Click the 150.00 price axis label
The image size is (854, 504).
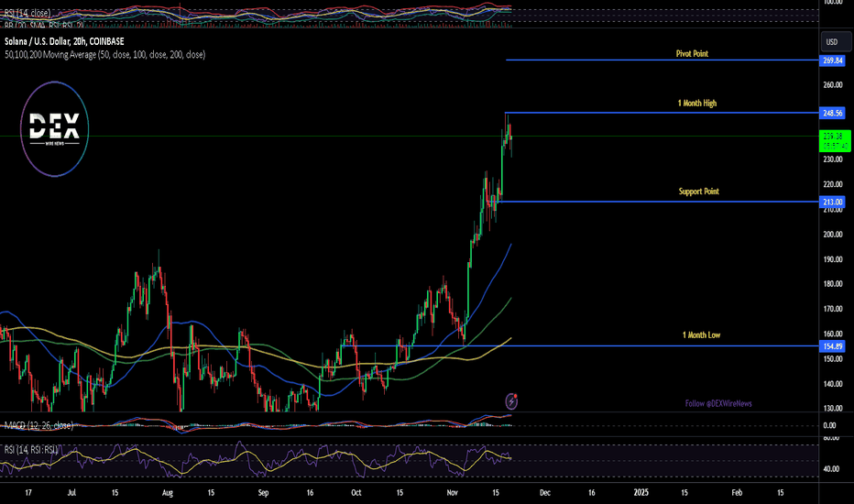tap(833, 359)
